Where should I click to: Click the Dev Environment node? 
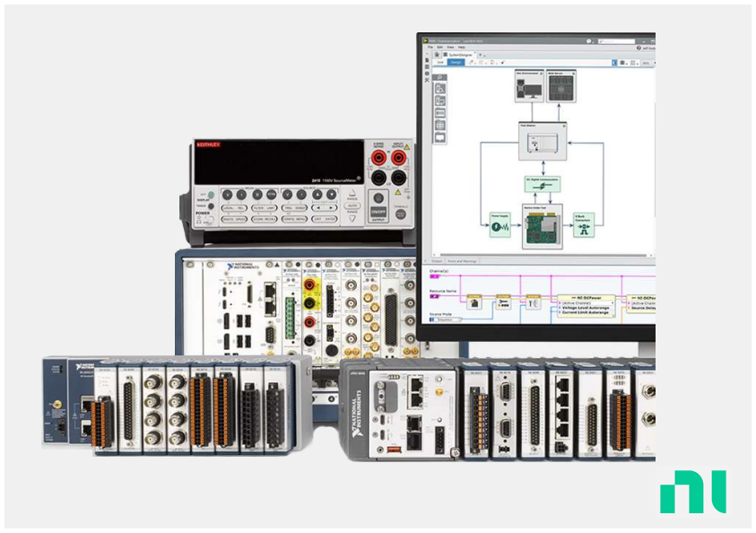tap(529, 86)
